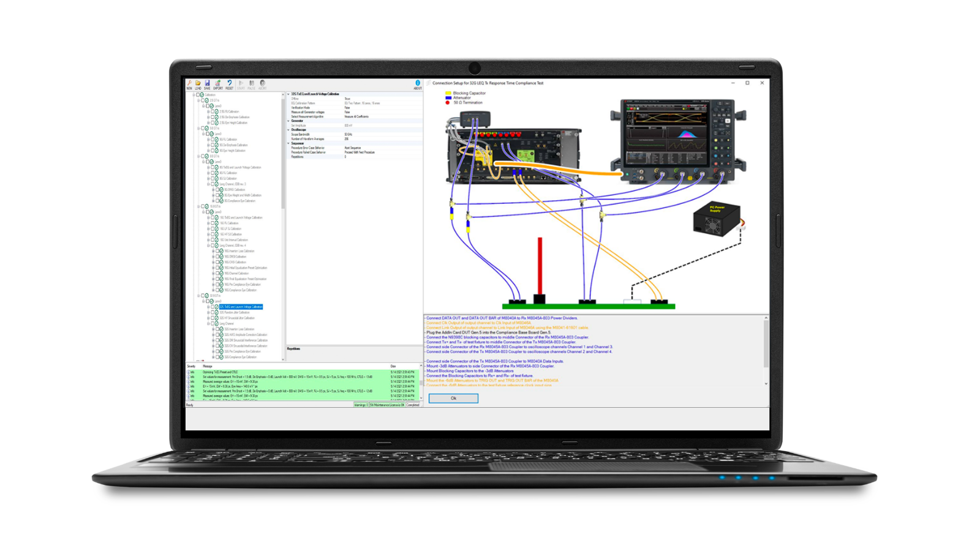Click blue Attenuator legend swatch
This screenshot has height=551, width=980.
[448, 98]
